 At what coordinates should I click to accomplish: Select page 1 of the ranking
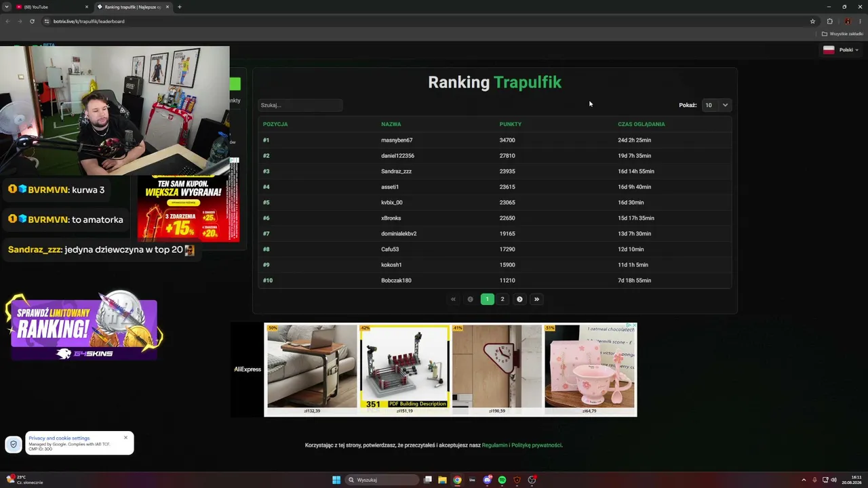487,299
